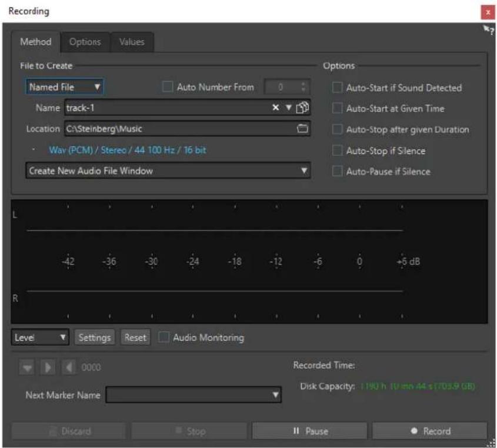Click the left-pointing marker icon
Image resolution: width=497 pixels, height=448 pixels.
69,367
